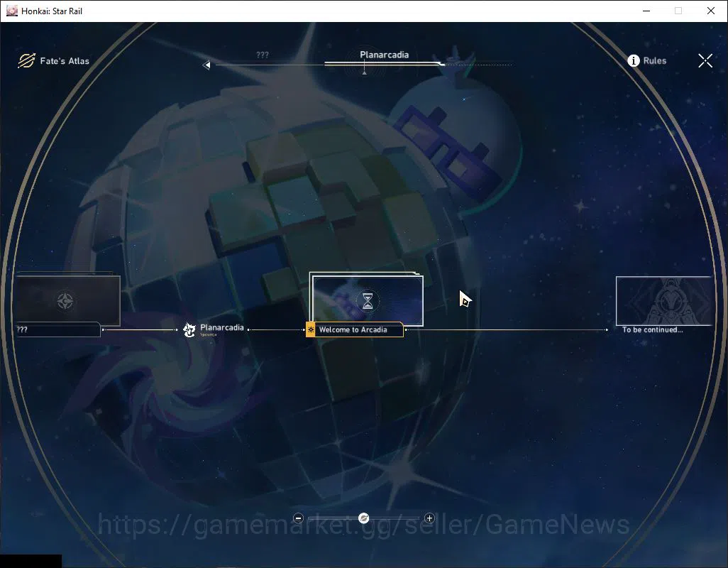728x568 pixels.
Task: Click the To be continued... text
Action: 652,329
